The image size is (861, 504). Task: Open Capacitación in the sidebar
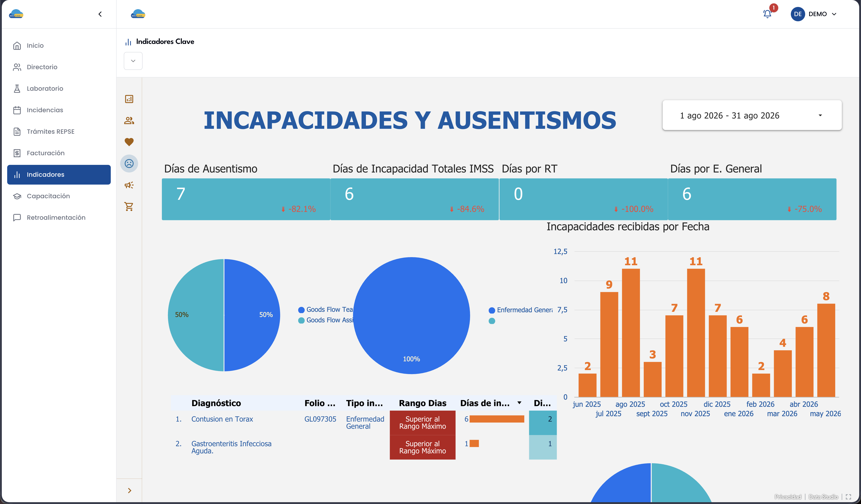(x=59, y=196)
